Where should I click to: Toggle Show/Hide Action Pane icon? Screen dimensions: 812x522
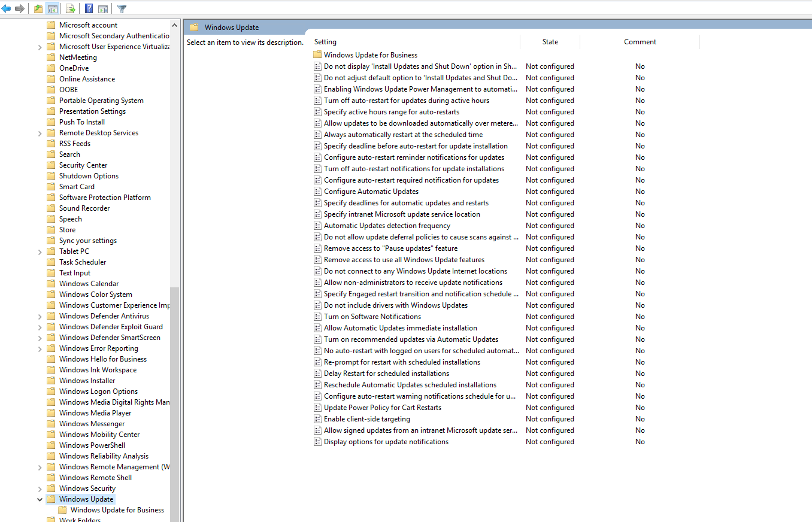coord(103,8)
